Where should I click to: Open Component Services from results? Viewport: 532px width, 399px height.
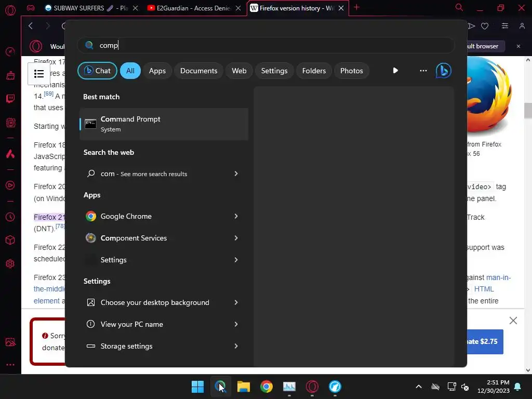pos(164,238)
